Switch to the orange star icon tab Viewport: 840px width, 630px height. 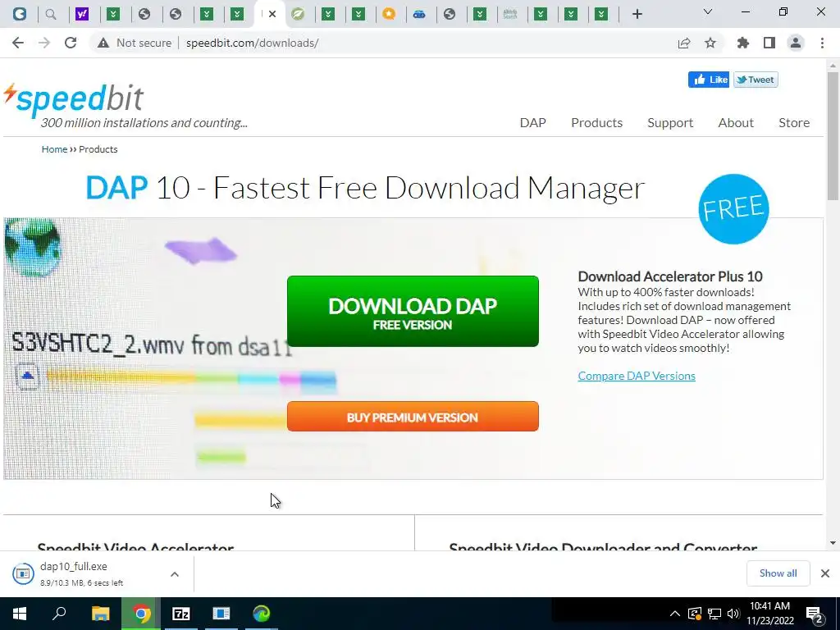(x=389, y=14)
